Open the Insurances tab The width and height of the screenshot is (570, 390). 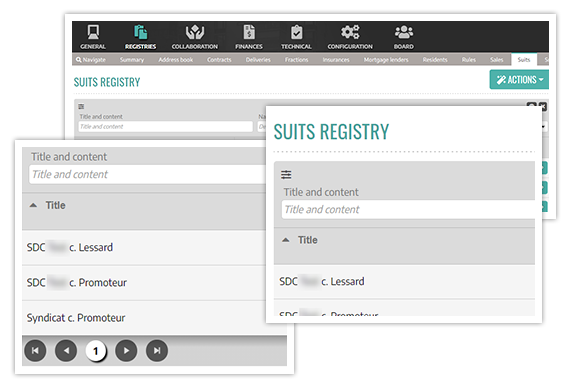pyautogui.click(x=336, y=60)
